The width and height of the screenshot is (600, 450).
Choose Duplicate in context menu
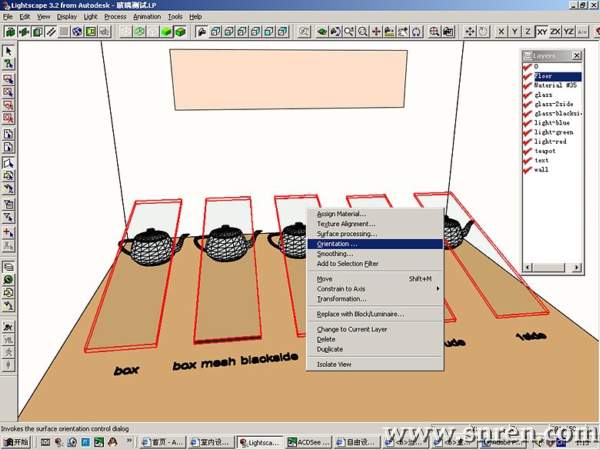[375, 349]
